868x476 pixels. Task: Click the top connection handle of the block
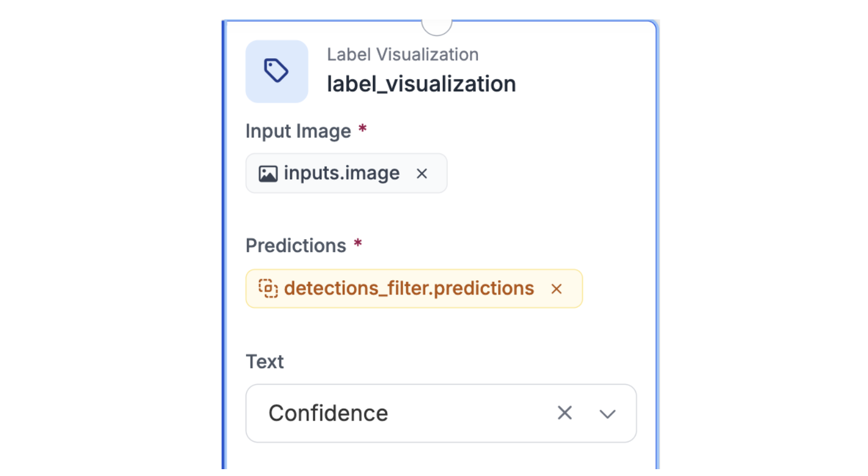coord(437,25)
